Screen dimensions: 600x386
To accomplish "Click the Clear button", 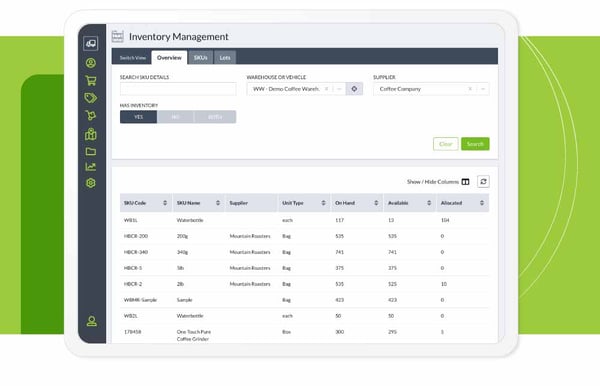I will click(445, 144).
